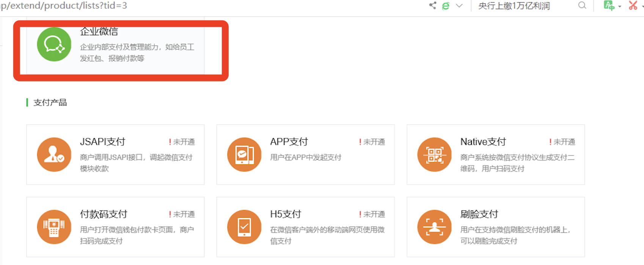Click the green translate extension icon
The height and width of the screenshot is (265, 644).
pyautogui.click(x=609, y=5)
